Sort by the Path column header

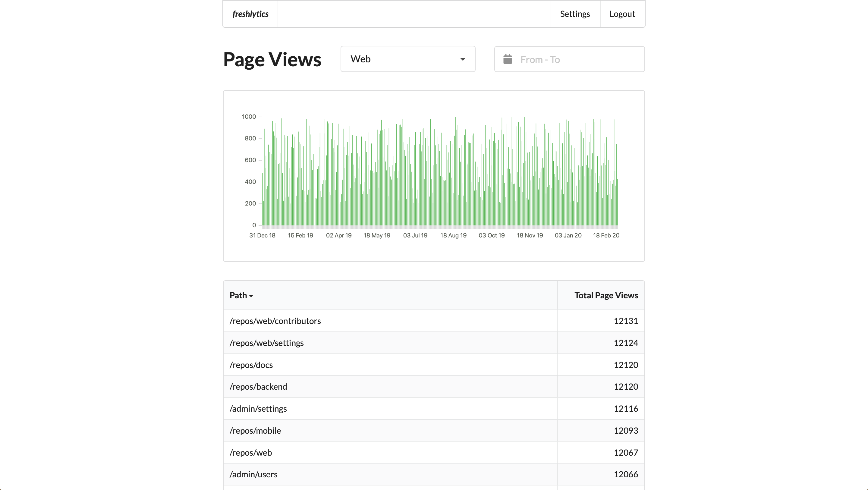point(238,295)
